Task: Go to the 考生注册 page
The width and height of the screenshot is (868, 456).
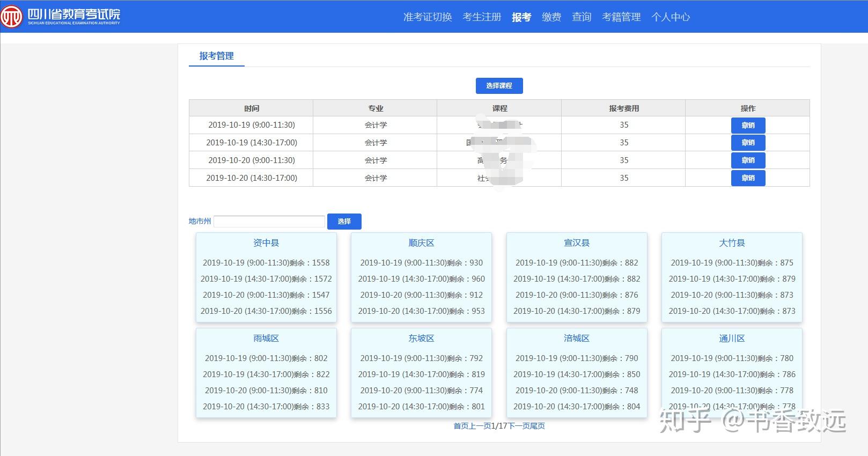Action: (x=482, y=17)
